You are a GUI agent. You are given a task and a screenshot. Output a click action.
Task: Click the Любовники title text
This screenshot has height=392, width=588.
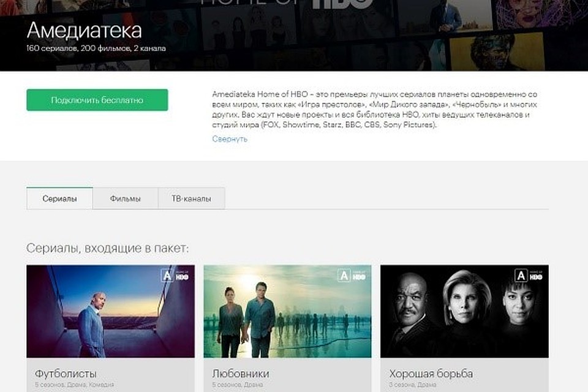point(241,374)
